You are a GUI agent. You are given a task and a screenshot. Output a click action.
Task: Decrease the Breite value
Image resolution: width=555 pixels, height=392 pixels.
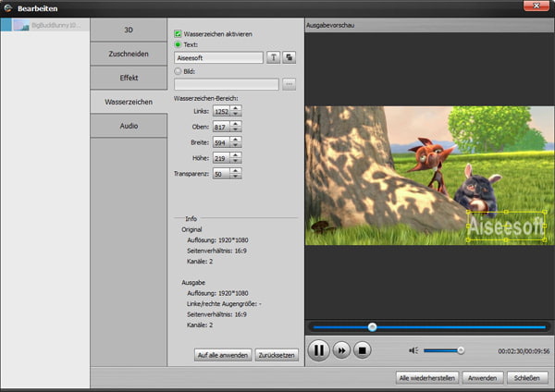tap(236, 145)
